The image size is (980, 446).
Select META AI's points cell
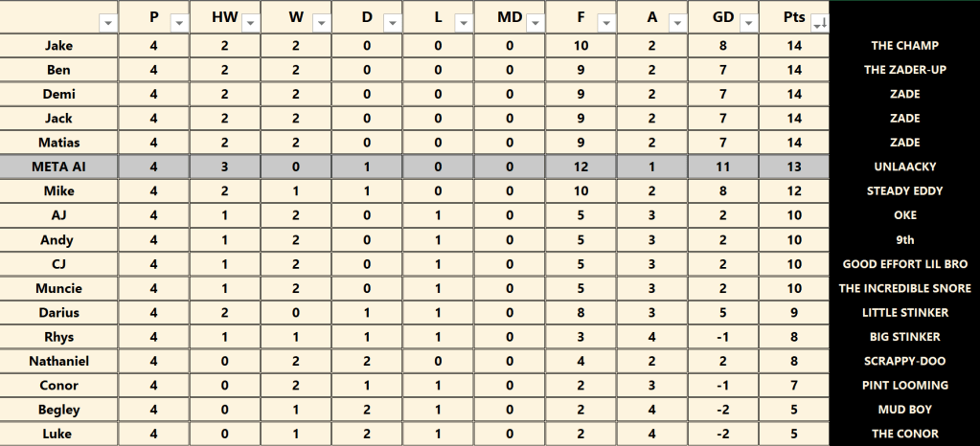(x=794, y=167)
